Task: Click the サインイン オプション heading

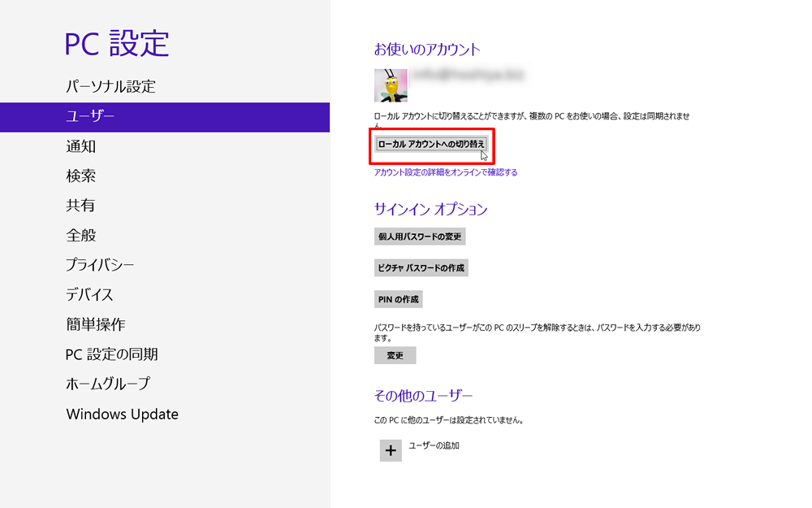Action: point(431,209)
